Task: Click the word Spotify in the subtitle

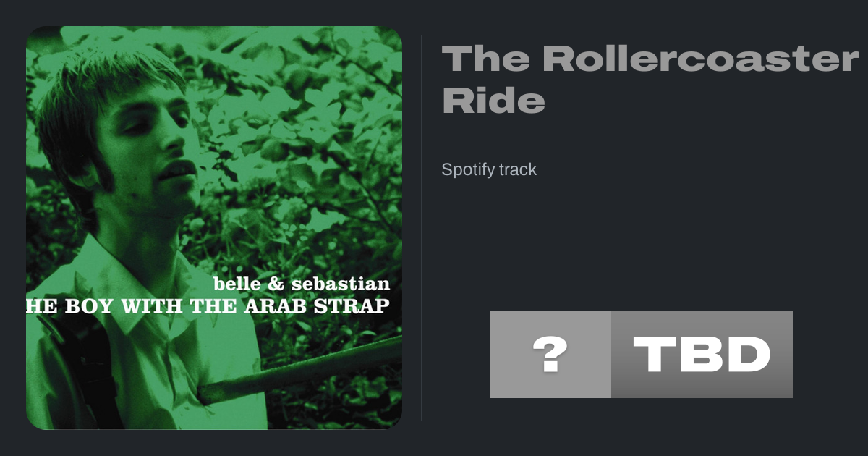Action: 467,169
